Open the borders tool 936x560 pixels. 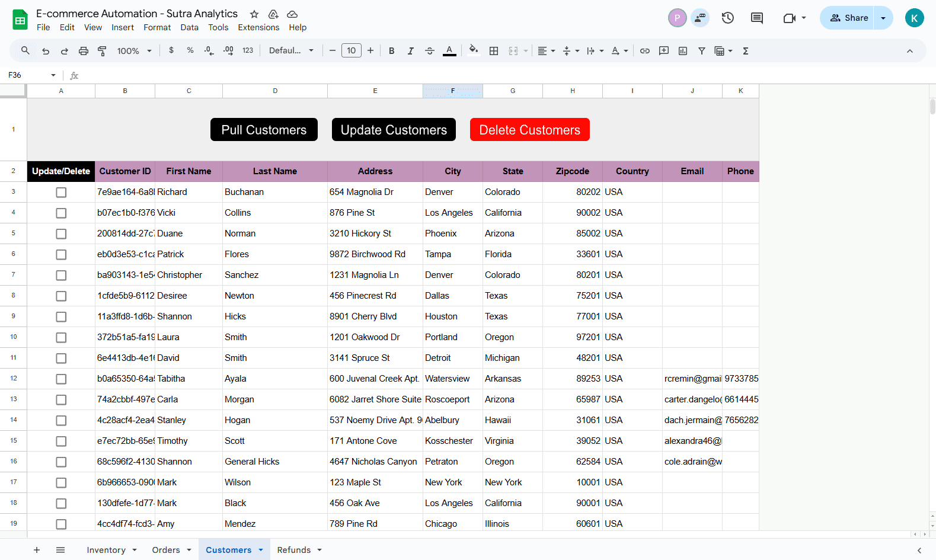tap(493, 51)
